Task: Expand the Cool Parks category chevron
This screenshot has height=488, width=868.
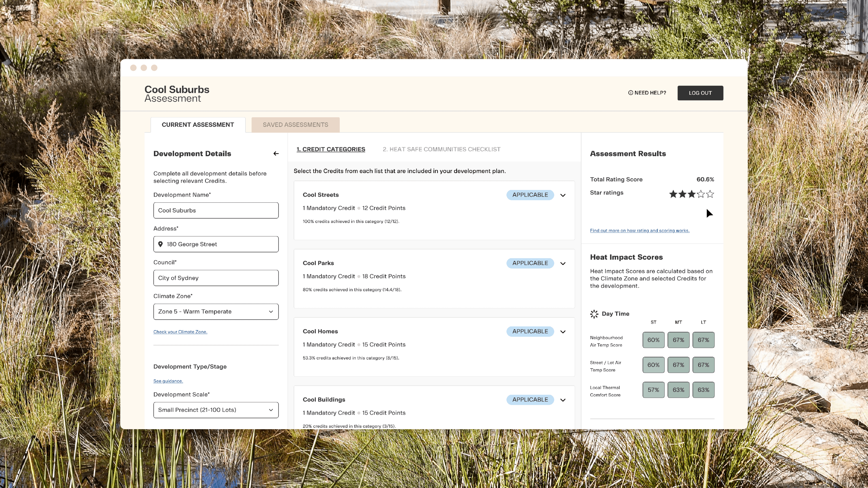Action: click(x=563, y=263)
